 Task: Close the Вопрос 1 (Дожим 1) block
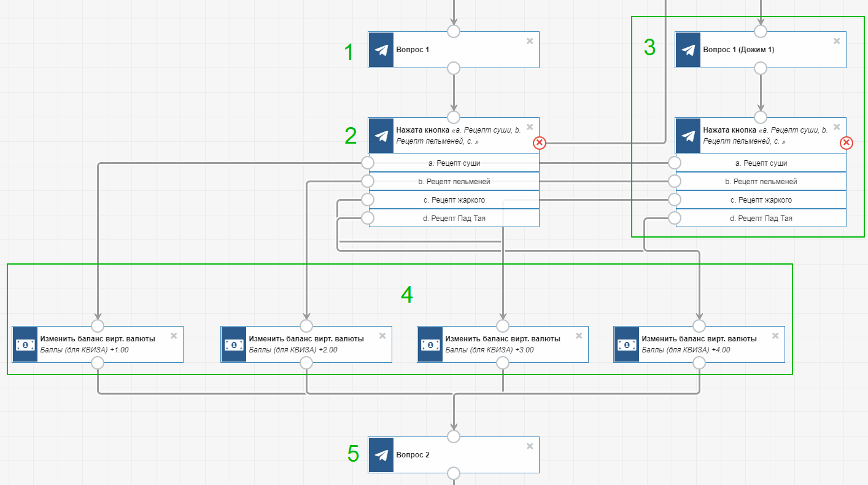coord(837,41)
